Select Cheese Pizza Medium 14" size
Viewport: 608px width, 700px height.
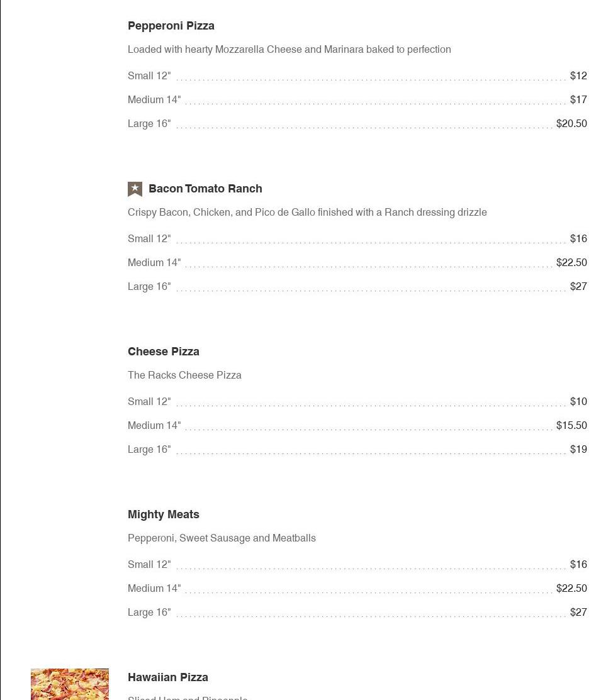(154, 426)
